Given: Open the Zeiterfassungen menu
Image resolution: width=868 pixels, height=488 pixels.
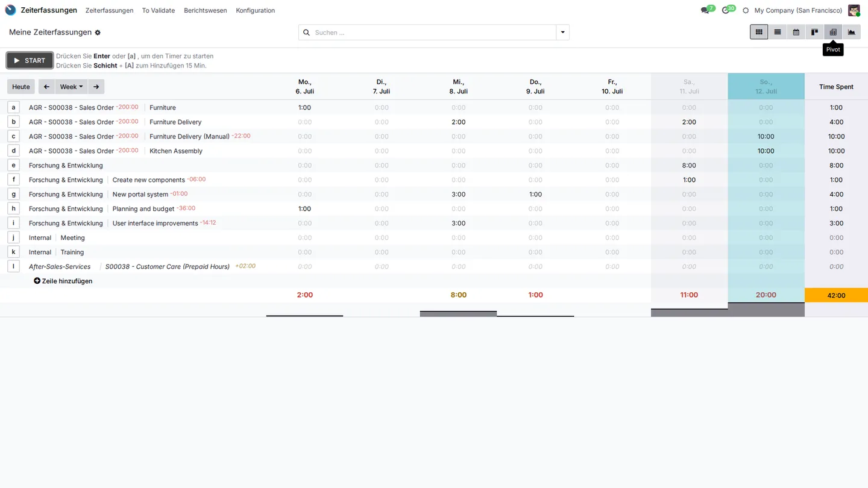Looking at the screenshot, I should pyautogui.click(x=109, y=11).
